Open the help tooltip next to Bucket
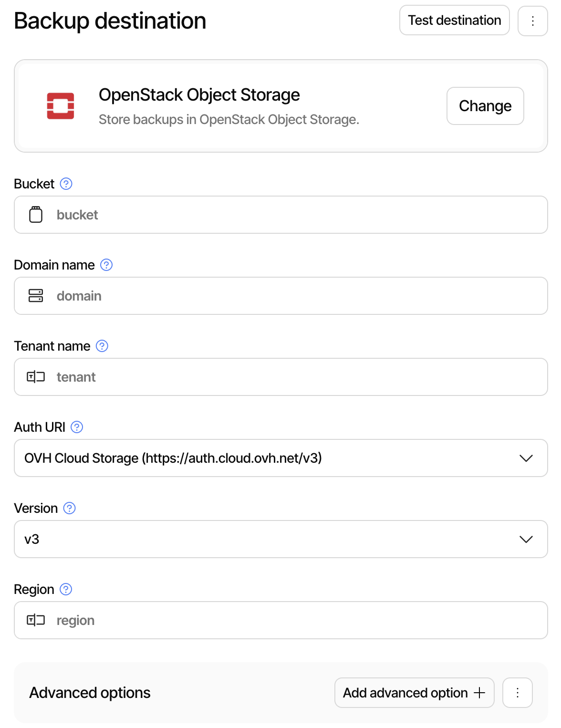The image size is (561, 728). pyautogui.click(x=66, y=184)
